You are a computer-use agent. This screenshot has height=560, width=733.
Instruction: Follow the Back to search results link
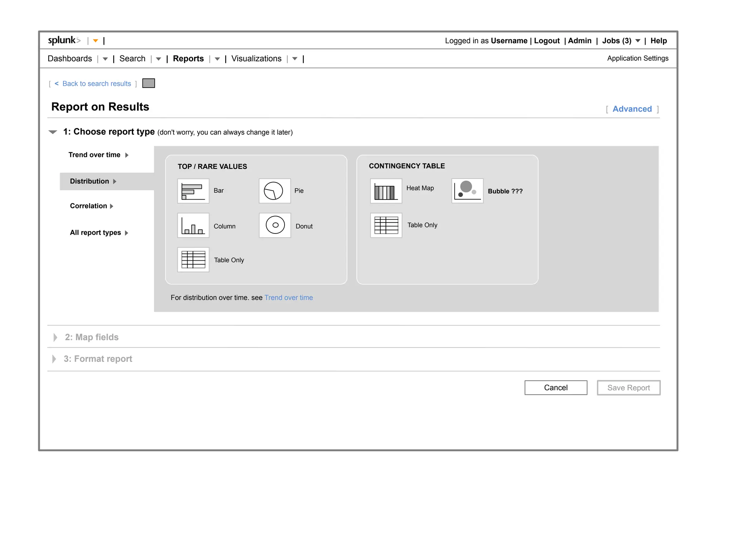click(x=97, y=84)
